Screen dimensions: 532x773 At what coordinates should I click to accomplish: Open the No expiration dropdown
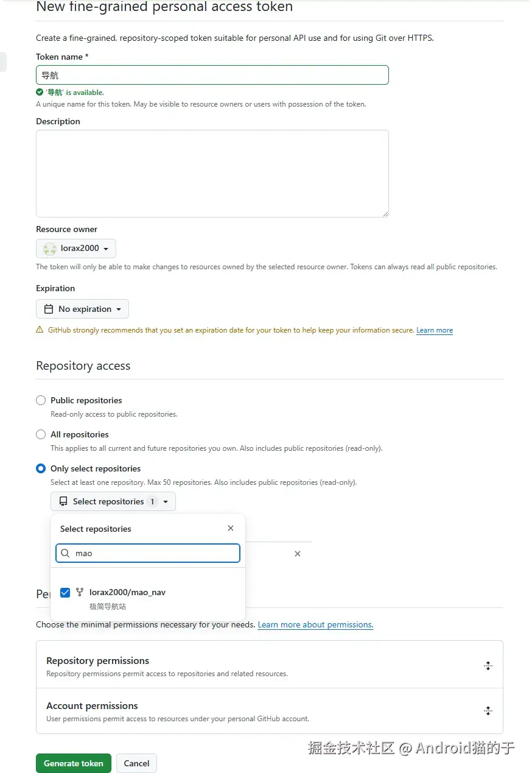[x=83, y=309]
